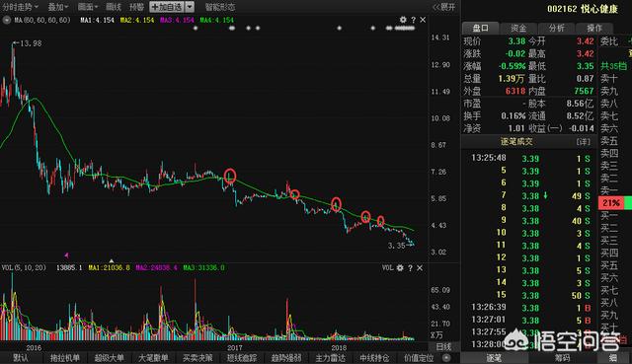Click the white triangle timeline marker under chart
The width and height of the screenshot is (632, 364).
coord(112,261)
